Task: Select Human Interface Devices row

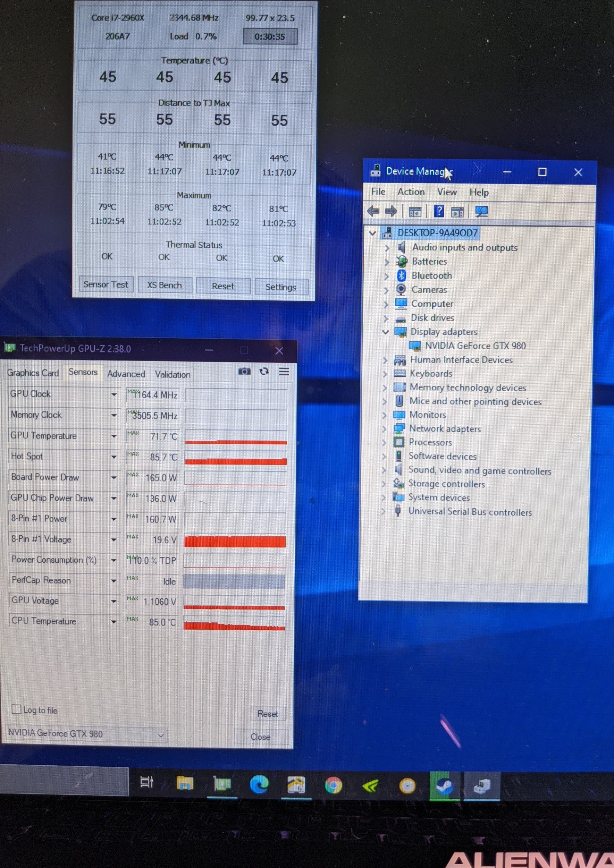Action: pyautogui.click(x=461, y=360)
